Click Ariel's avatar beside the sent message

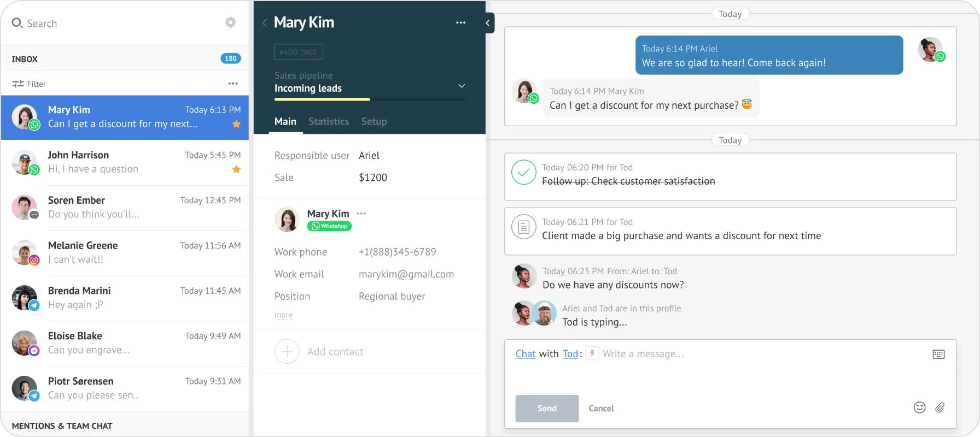tap(931, 50)
